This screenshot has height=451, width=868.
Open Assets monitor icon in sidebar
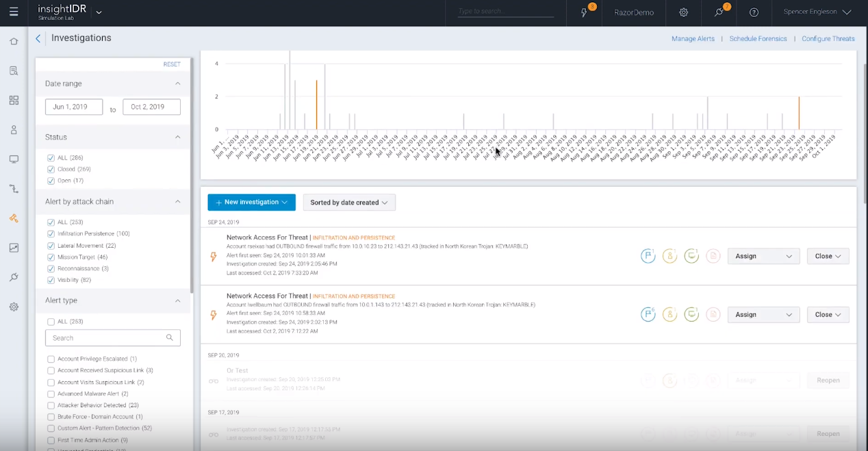coord(14,159)
